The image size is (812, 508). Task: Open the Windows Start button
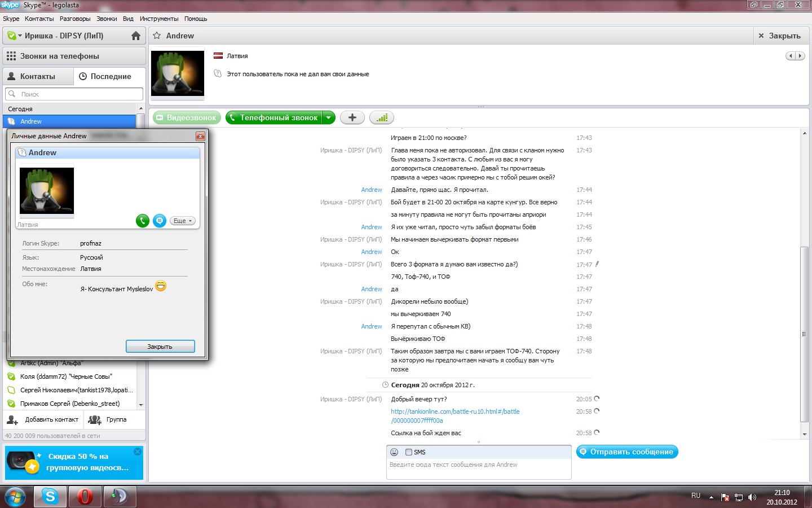(15, 497)
